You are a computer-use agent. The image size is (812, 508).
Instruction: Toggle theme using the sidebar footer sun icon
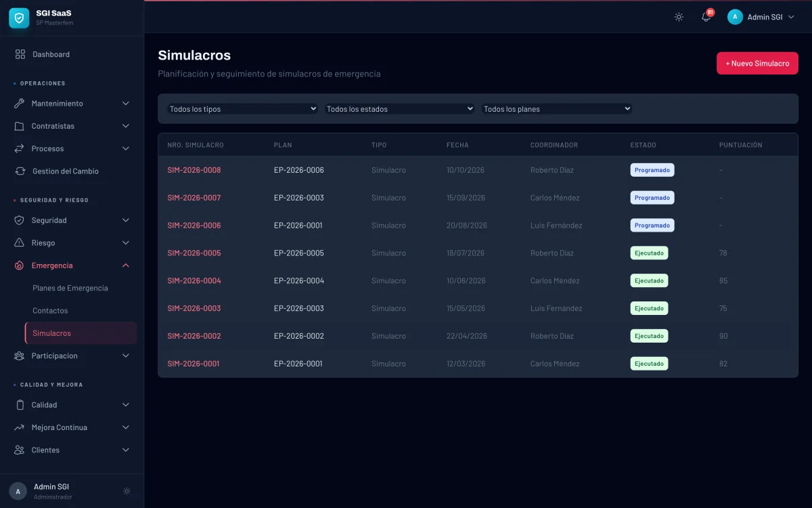127,491
